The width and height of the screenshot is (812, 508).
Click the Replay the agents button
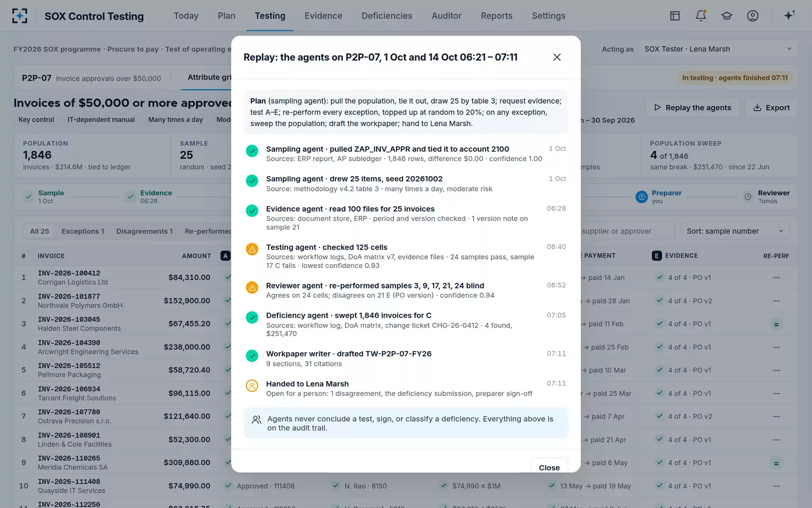click(692, 107)
